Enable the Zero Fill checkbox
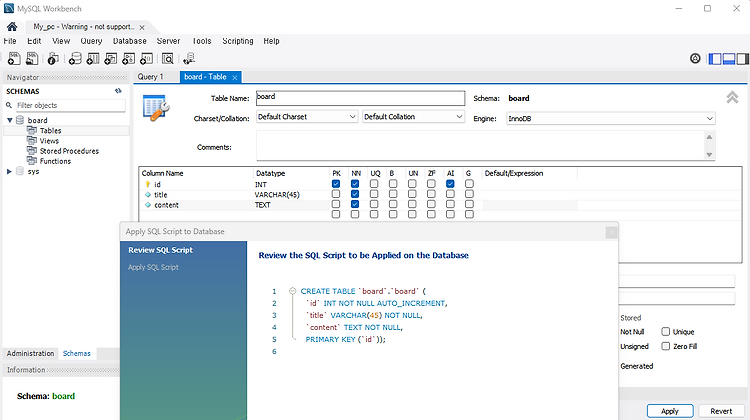 [x=665, y=346]
